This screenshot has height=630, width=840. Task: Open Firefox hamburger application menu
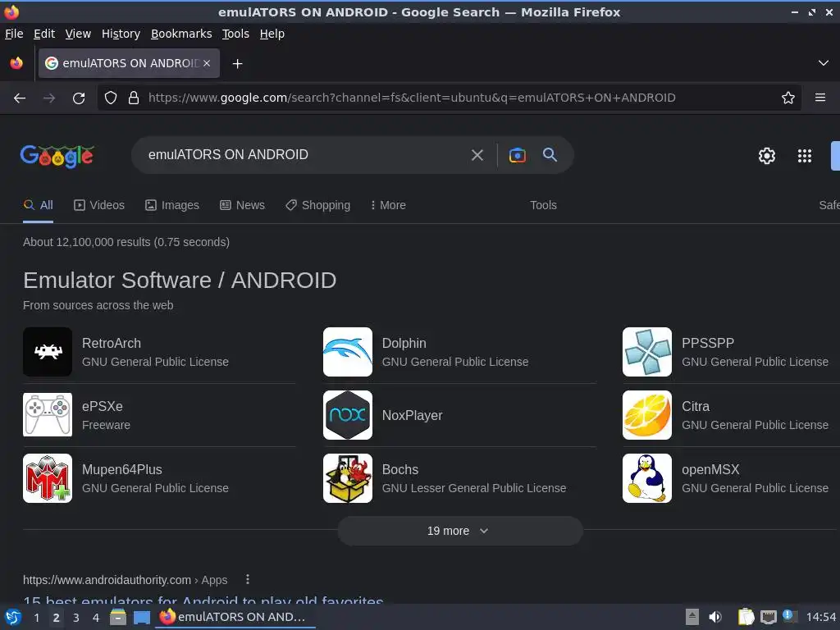point(819,98)
